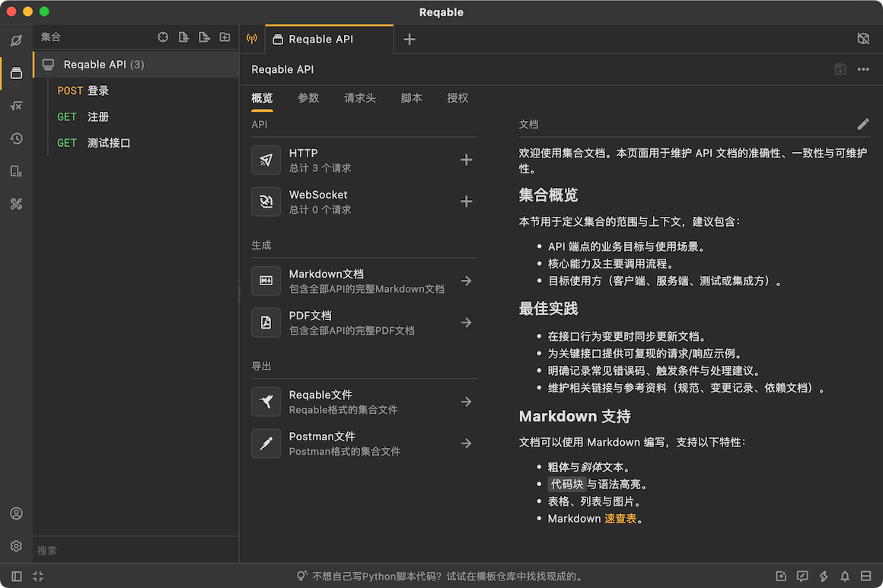Click the feedback chat icon in the status bar
Screen dimensions: 883x588
coord(802,576)
